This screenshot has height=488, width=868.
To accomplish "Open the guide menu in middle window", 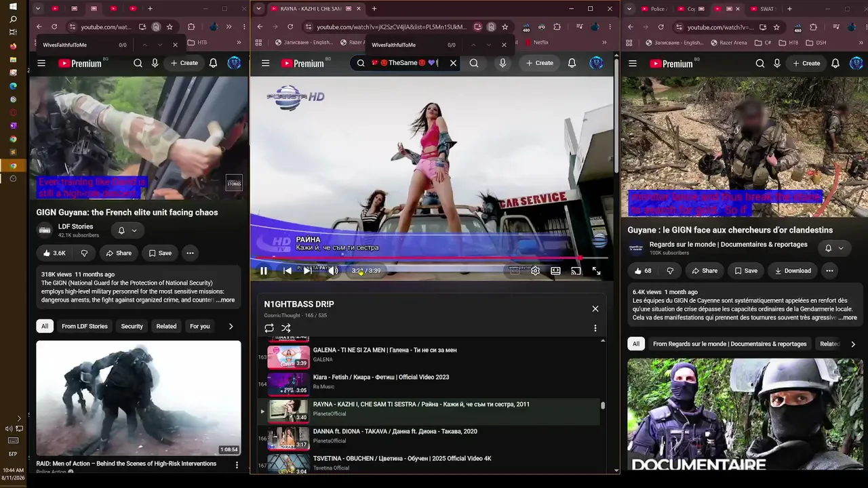I will tap(265, 63).
